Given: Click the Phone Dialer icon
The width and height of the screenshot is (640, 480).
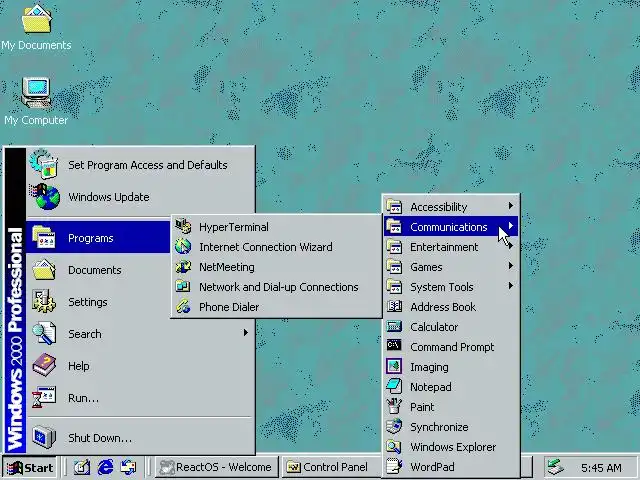Looking at the screenshot, I should pos(183,307).
